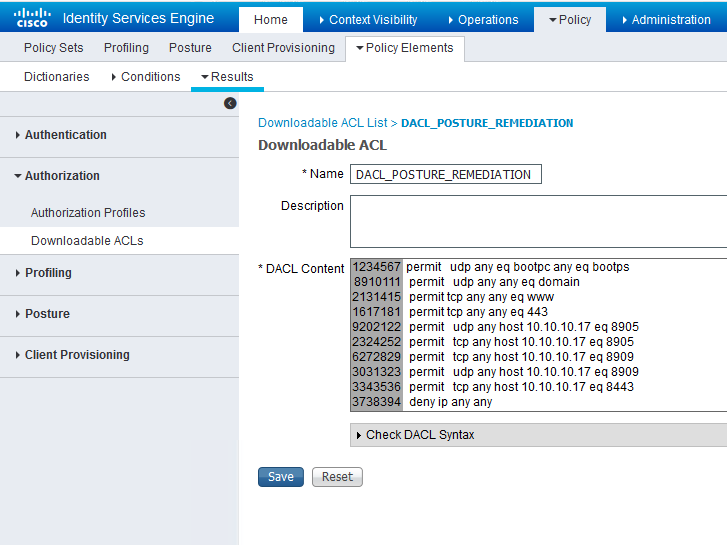Collapse the left sidebar panel arrow
The height and width of the screenshot is (545, 727).
point(230,103)
